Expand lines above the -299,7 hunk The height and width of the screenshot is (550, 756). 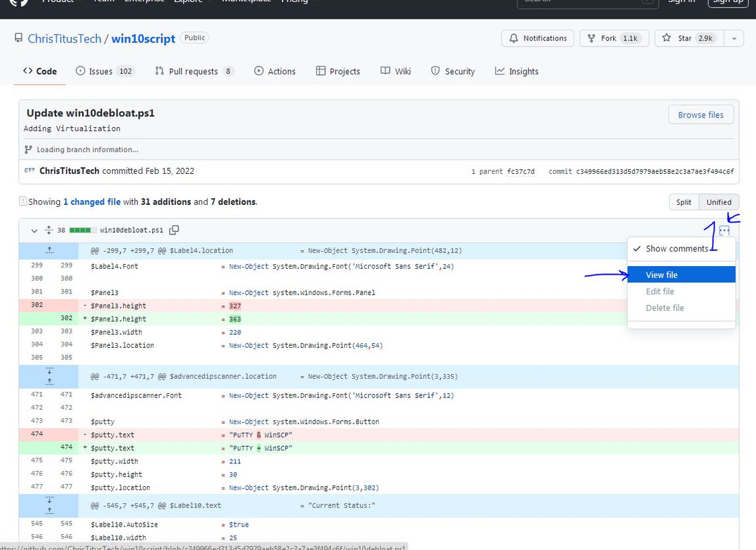coord(49,250)
